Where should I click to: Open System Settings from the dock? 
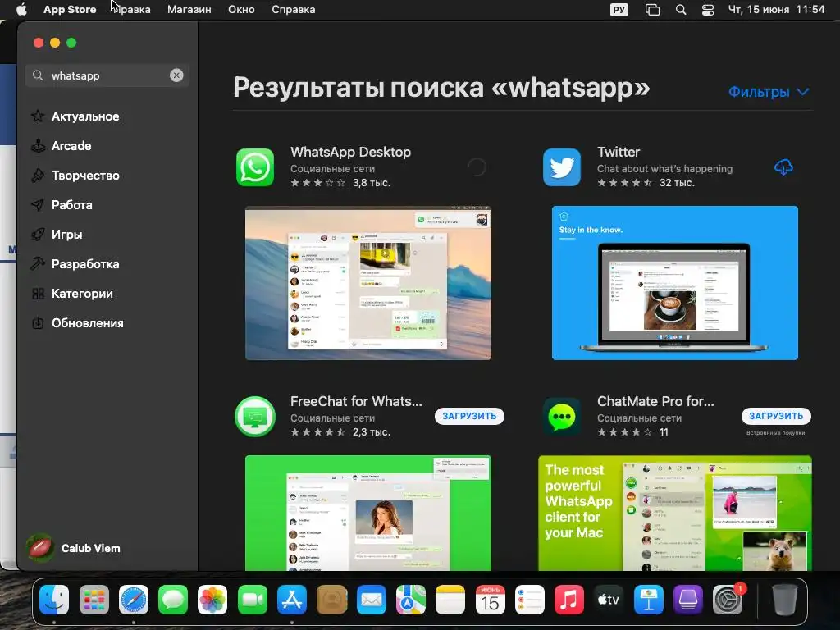click(x=728, y=600)
